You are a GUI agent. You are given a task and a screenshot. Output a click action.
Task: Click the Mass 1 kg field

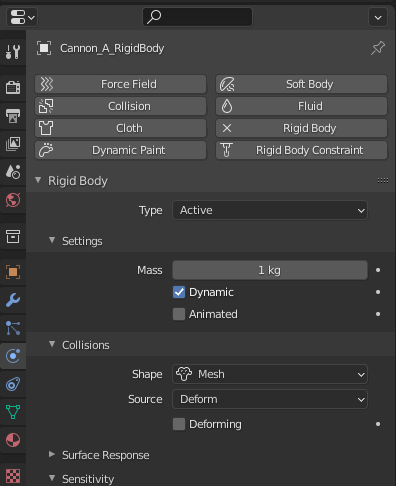tap(270, 270)
